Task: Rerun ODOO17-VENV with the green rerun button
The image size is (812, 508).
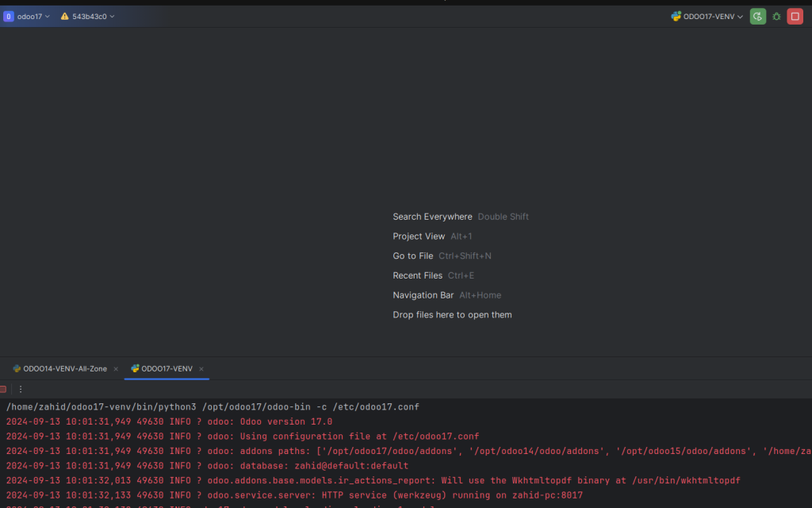Action: 757,17
